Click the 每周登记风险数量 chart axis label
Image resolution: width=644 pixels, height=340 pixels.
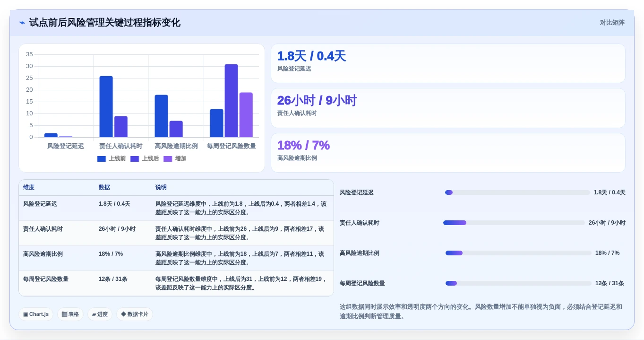[x=232, y=146]
